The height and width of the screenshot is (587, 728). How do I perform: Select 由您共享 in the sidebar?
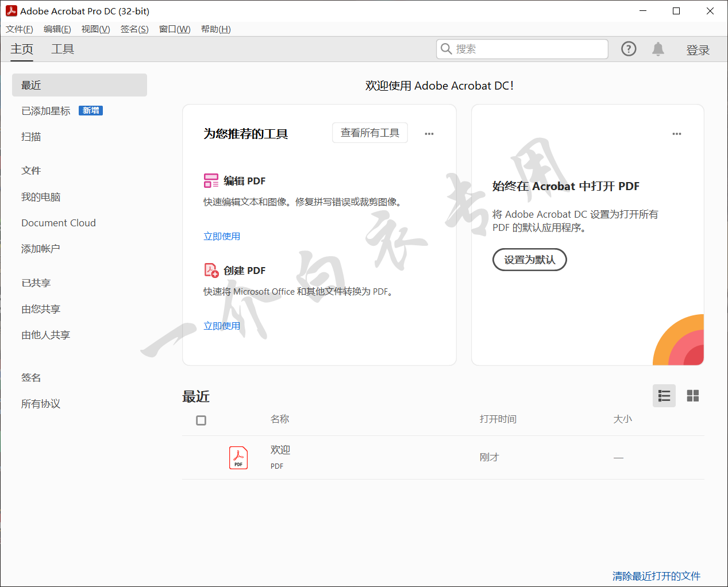pyautogui.click(x=41, y=309)
